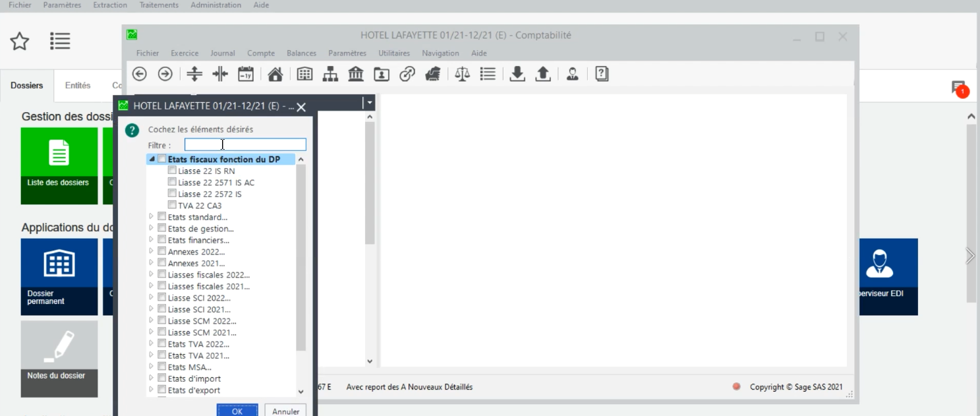The image size is (980, 416).
Task: Switch to the Entités tab
Action: (x=78, y=86)
